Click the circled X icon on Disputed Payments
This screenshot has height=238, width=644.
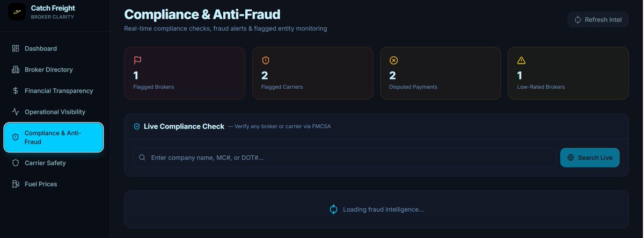coord(393,60)
